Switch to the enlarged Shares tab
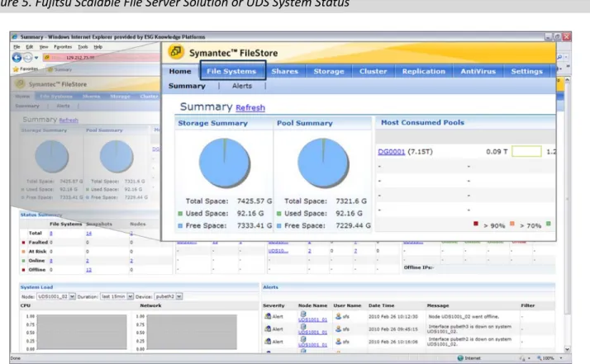 click(x=285, y=71)
